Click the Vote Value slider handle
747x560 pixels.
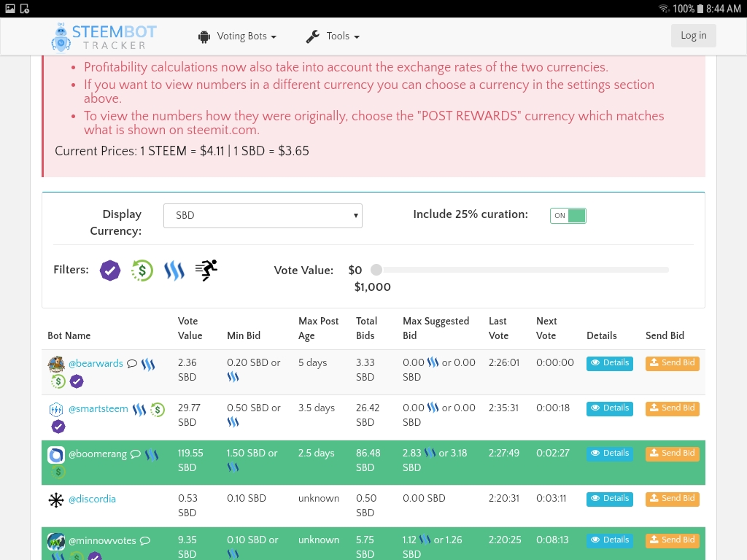tap(376, 270)
